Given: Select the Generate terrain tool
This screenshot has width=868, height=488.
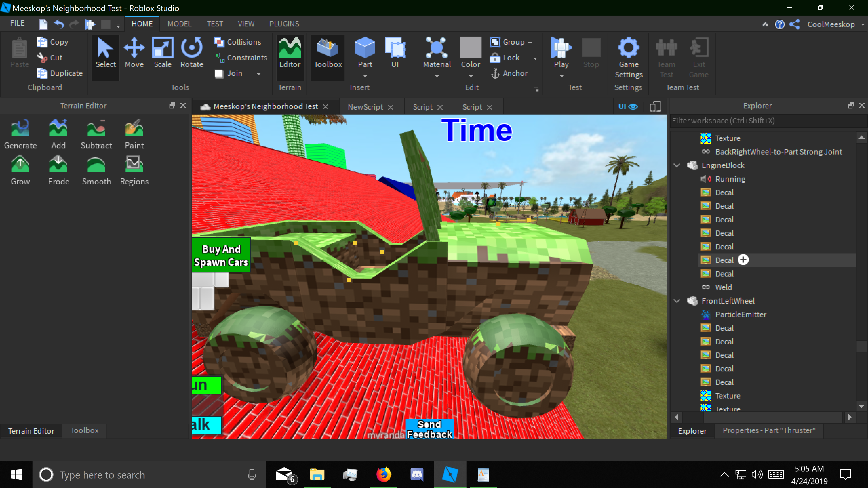Looking at the screenshot, I should [x=20, y=134].
